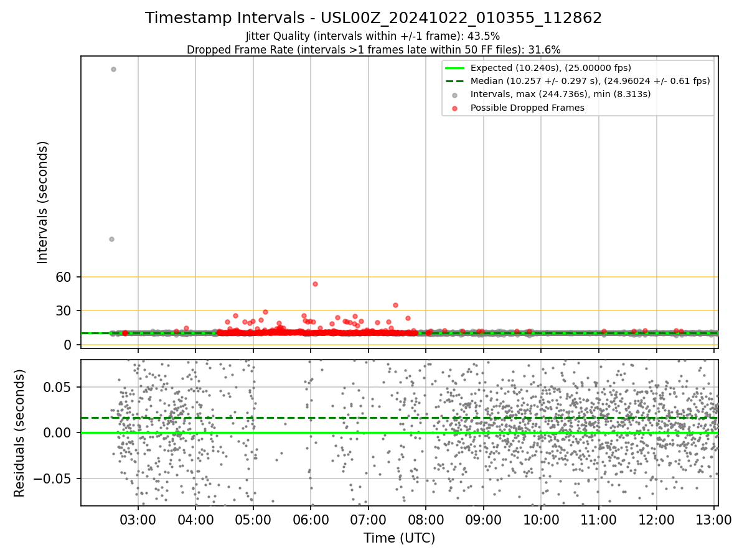The image size is (747, 560).
Task: Click legend entry "Intervals, max (244.736s), min (8.313s)"
Action: (561, 94)
